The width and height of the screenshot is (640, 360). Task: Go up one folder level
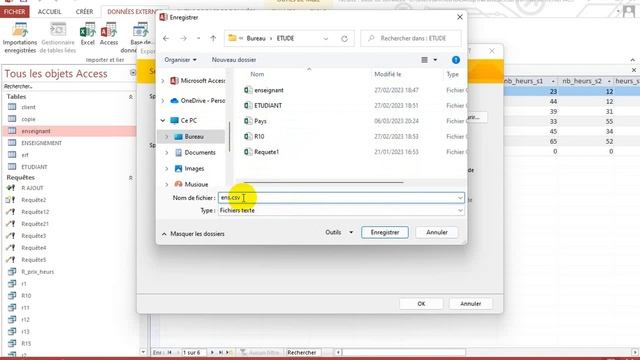click(213, 38)
